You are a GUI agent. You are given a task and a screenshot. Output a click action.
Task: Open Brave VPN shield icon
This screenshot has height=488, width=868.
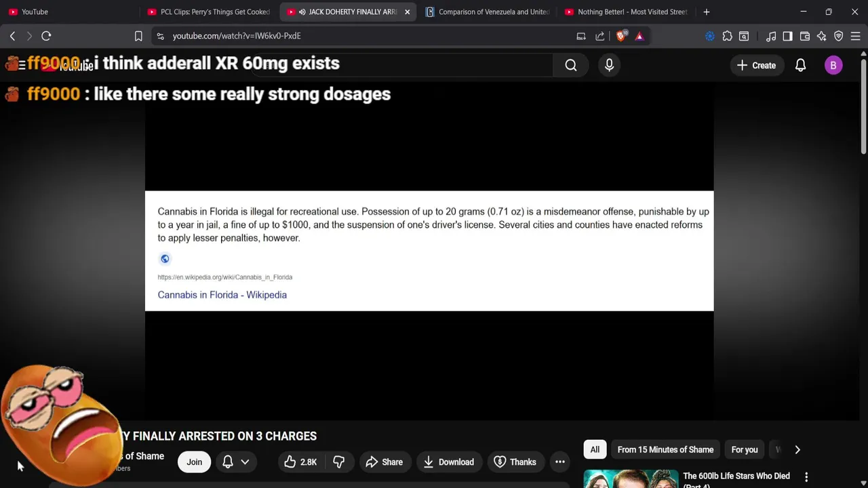pyautogui.click(x=839, y=36)
